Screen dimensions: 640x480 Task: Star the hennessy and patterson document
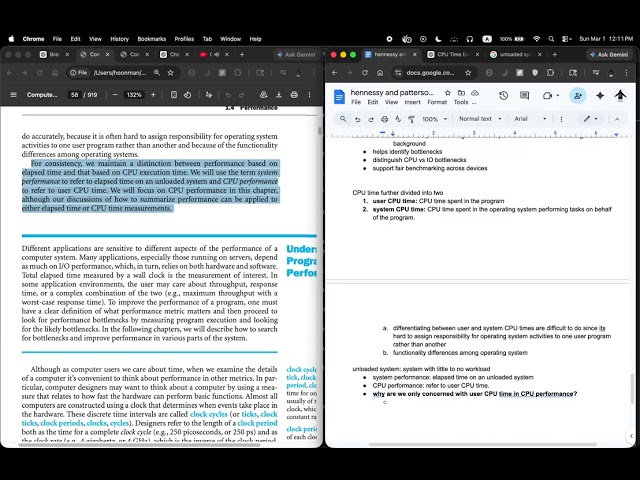pyautogui.click(x=448, y=93)
